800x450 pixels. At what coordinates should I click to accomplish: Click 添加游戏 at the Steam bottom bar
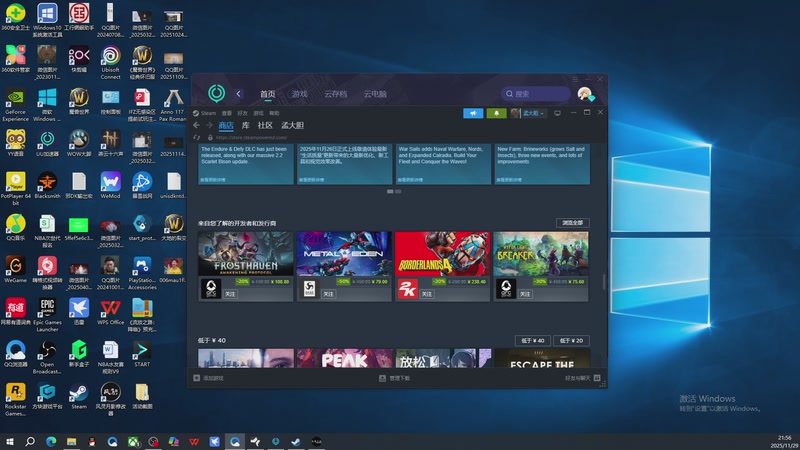tap(208, 378)
